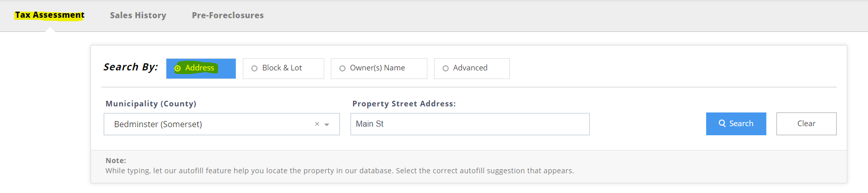Choose the Advanced search option
The height and width of the screenshot is (193, 868).
[471, 68]
